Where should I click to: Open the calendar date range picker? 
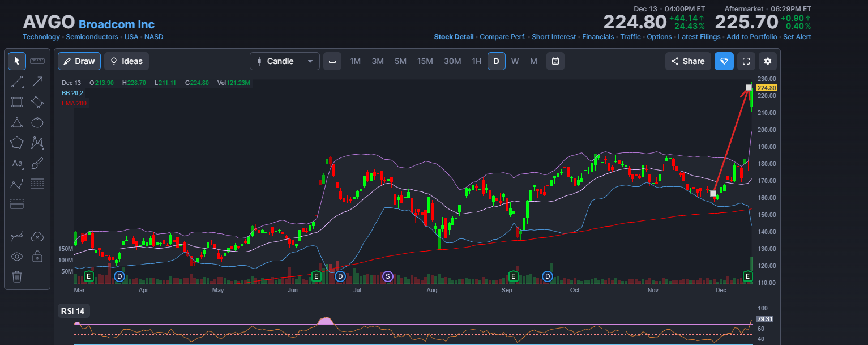pyautogui.click(x=555, y=61)
